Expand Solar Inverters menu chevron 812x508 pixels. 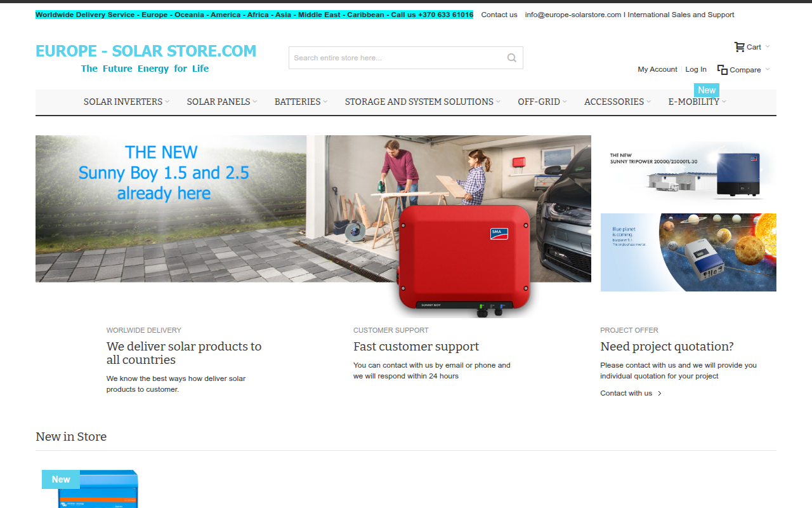pos(167,102)
